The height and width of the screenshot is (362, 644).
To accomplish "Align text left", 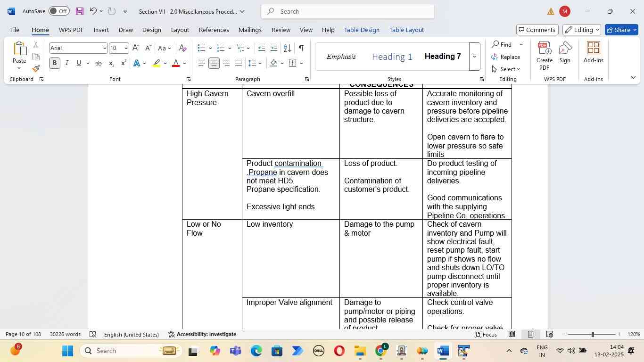I will pos(202,63).
